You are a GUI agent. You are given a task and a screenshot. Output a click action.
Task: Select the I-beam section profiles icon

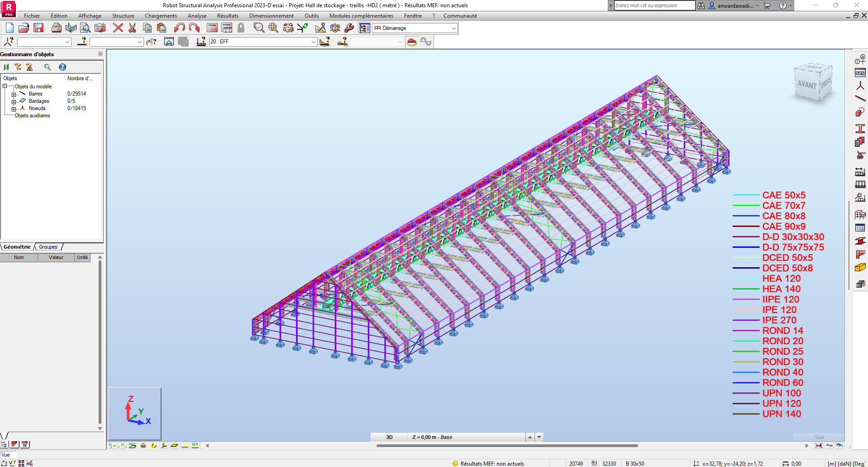click(x=860, y=129)
